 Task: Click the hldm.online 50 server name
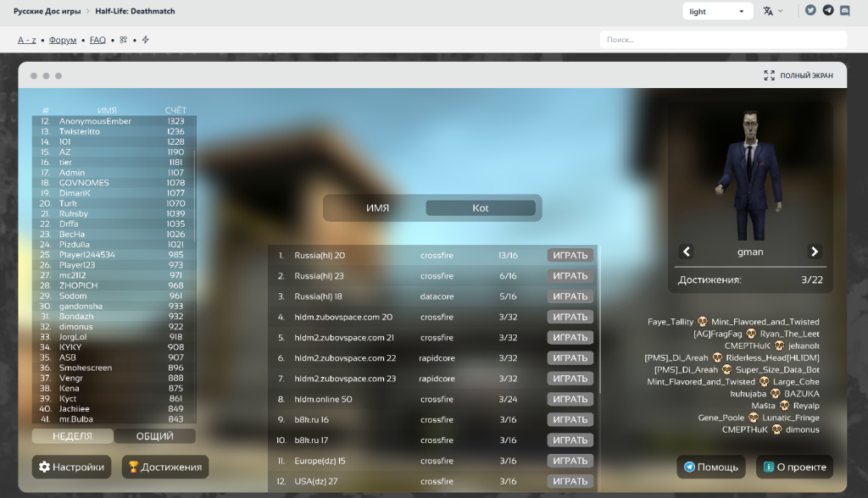tap(323, 399)
